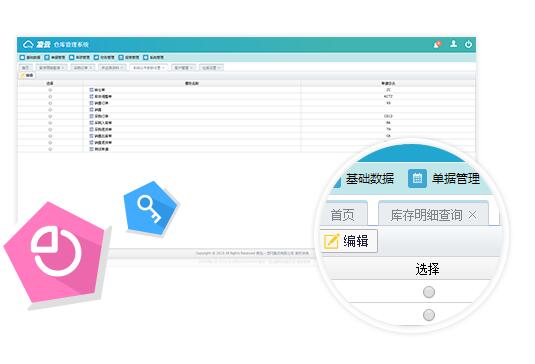This screenshot has height=364, width=535.
Task: Close the magnified 库存明细查询 tab with X
Action: (x=473, y=215)
